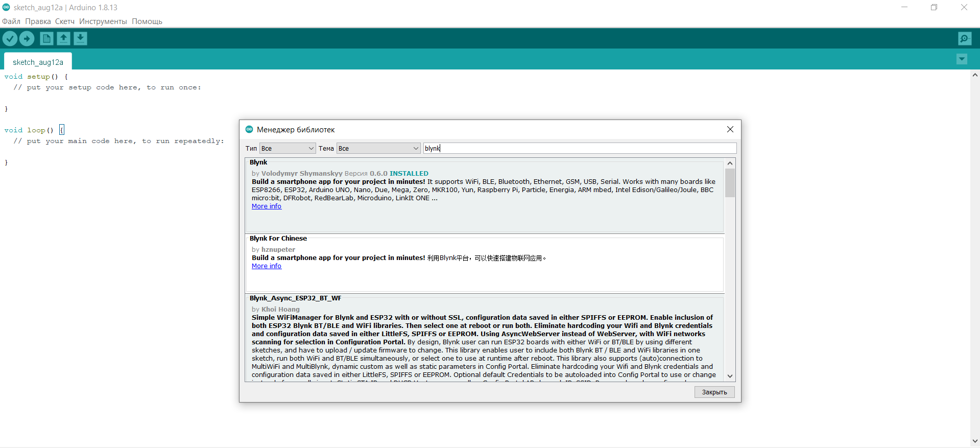Open the Помощь menu
The width and height of the screenshot is (980, 448).
pos(147,21)
